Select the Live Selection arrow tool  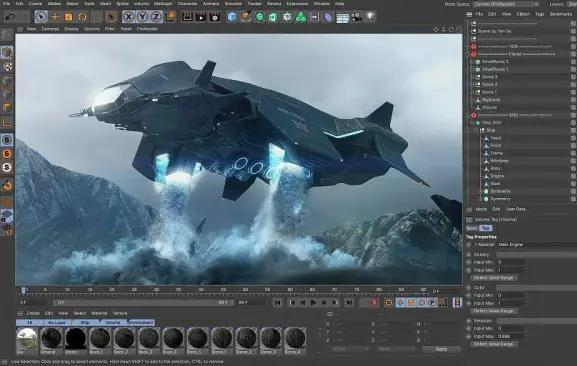41,17
